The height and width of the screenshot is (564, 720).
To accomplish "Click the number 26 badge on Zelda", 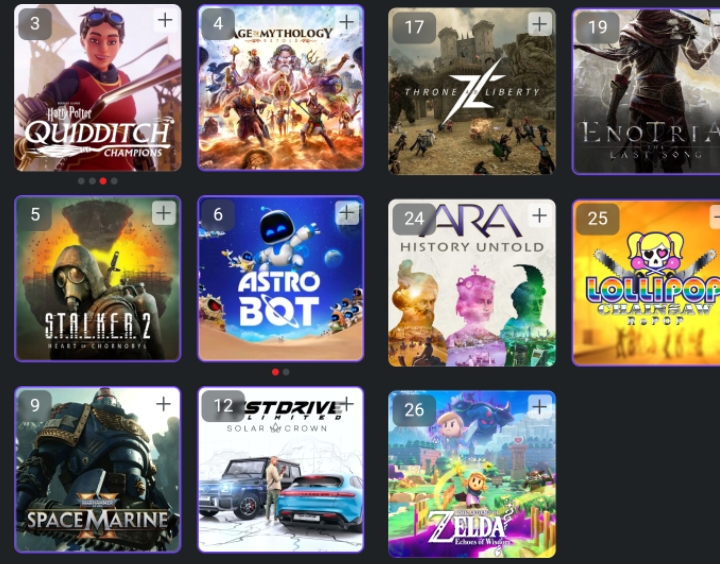I will [x=414, y=410].
